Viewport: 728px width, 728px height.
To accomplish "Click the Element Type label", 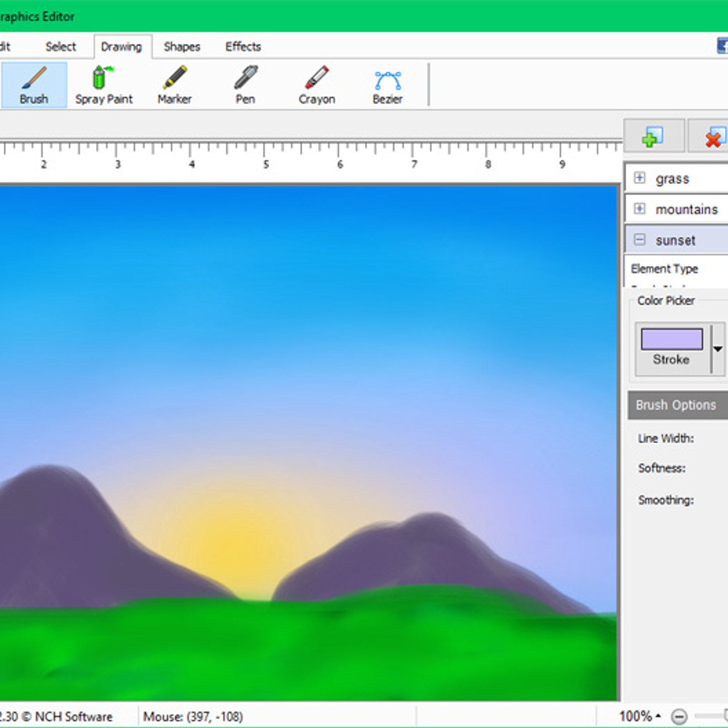I will coord(664,269).
